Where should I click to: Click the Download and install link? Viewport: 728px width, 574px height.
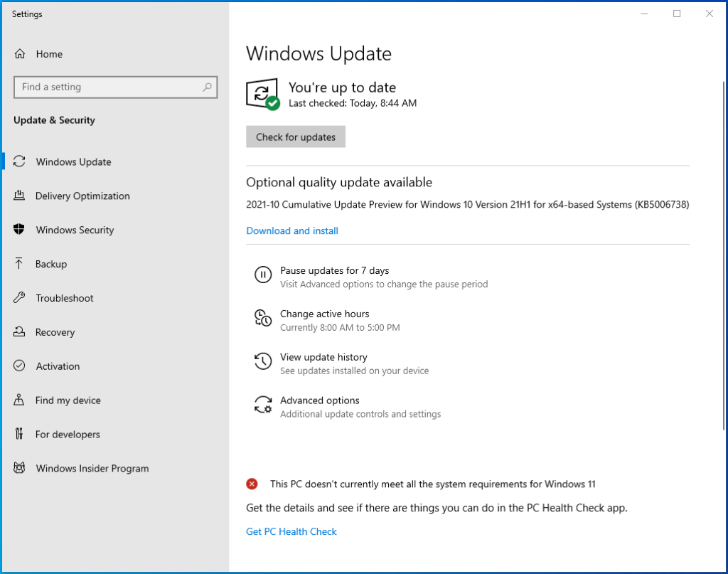[292, 230]
